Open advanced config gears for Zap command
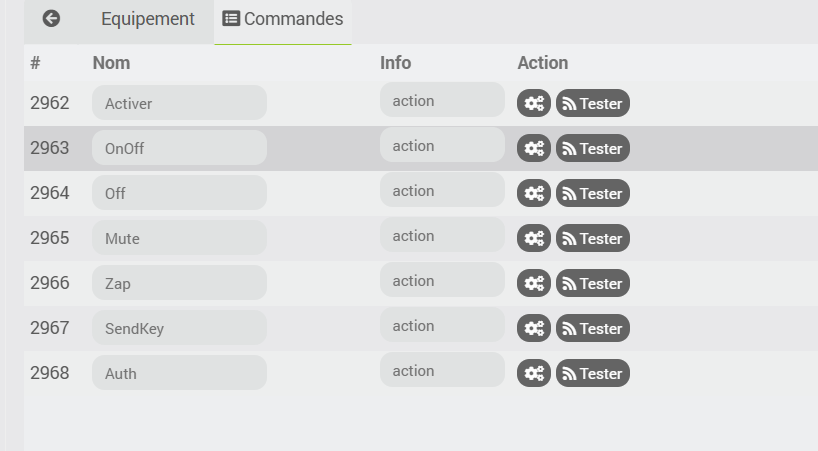Viewport: 818px width, 451px height. 534,283
